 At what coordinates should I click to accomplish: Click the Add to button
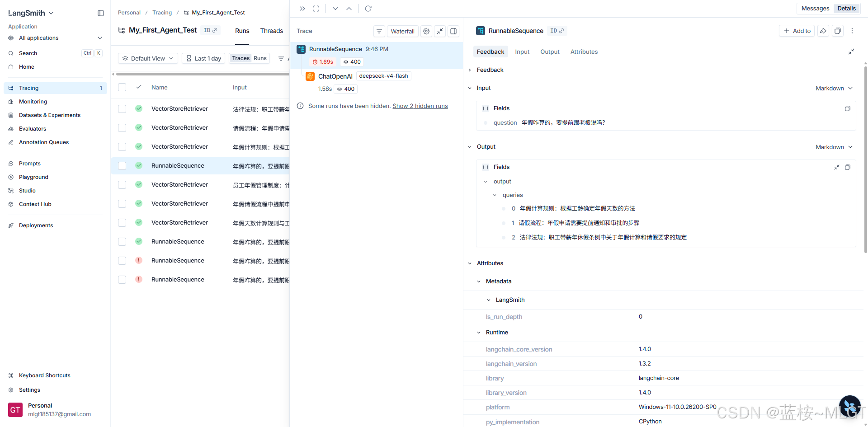click(797, 31)
